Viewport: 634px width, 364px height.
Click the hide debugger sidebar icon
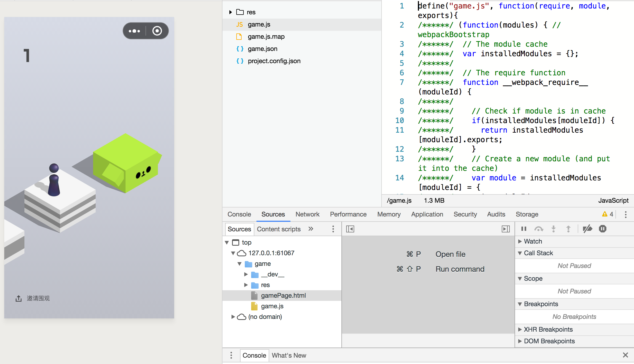(x=506, y=229)
